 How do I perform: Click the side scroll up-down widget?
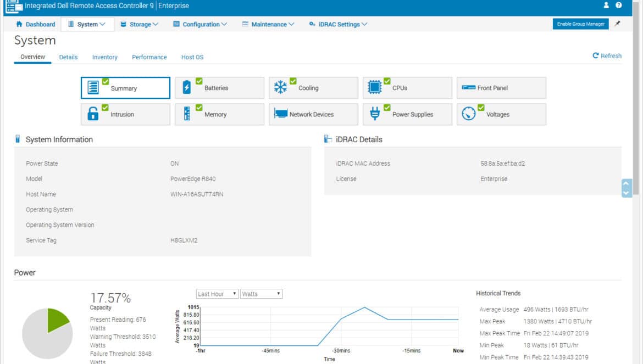(x=626, y=188)
